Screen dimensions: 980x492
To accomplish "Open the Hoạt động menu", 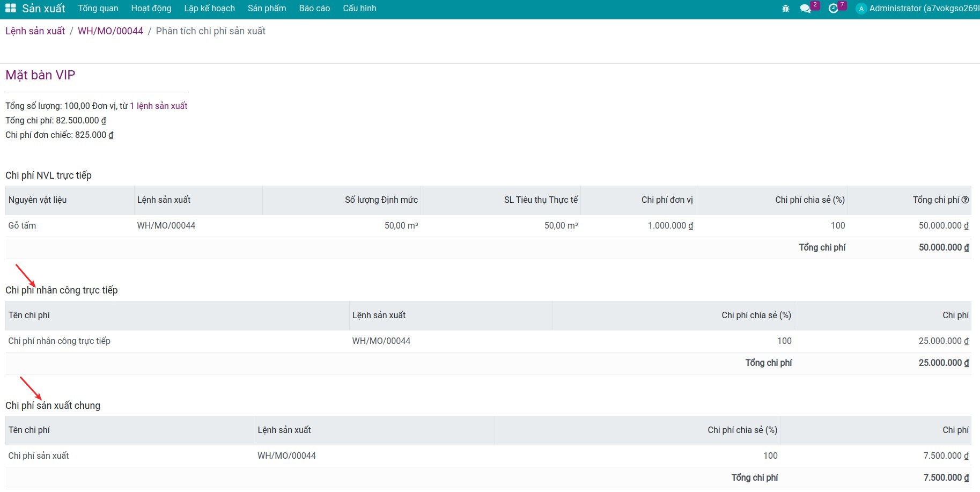I will pyautogui.click(x=151, y=9).
